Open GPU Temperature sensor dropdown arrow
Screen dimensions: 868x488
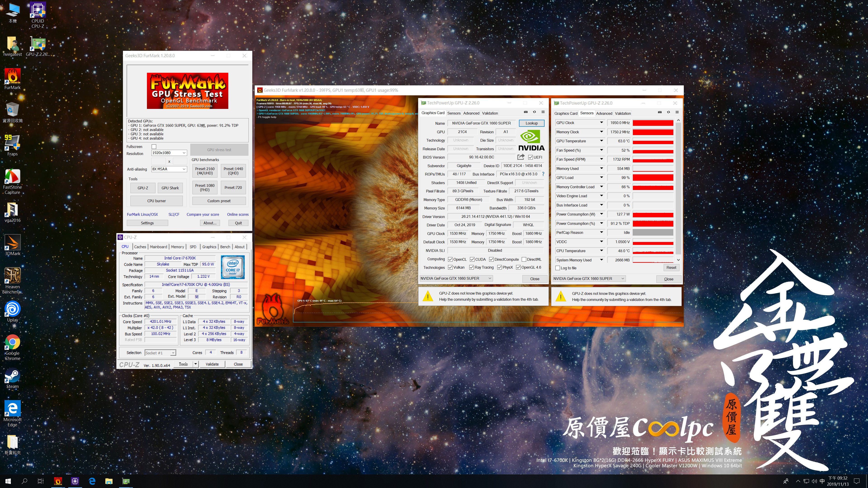[x=601, y=141]
